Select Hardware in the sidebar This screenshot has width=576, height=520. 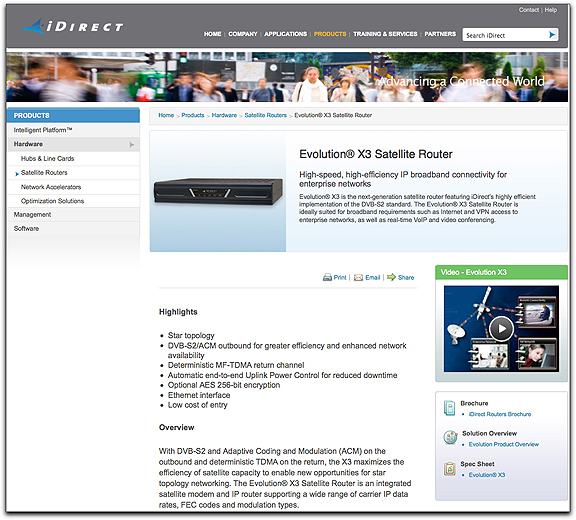(73, 144)
